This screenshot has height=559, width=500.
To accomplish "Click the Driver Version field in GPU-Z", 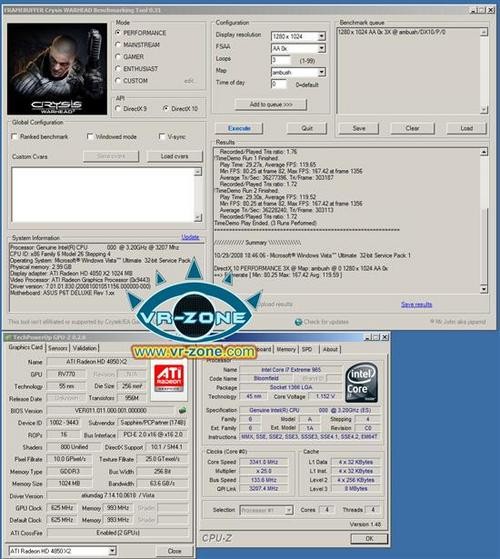I will click(x=118, y=496).
